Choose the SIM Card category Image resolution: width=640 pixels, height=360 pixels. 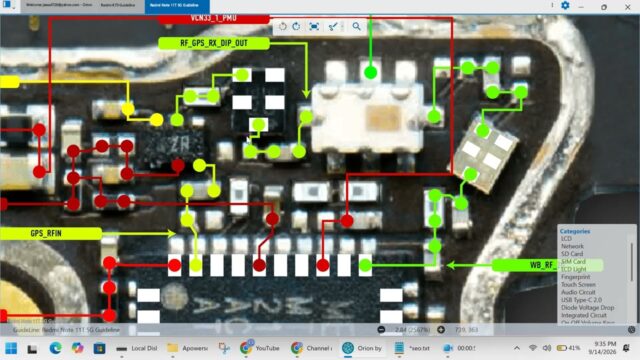pyautogui.click(x=573, y=262)
